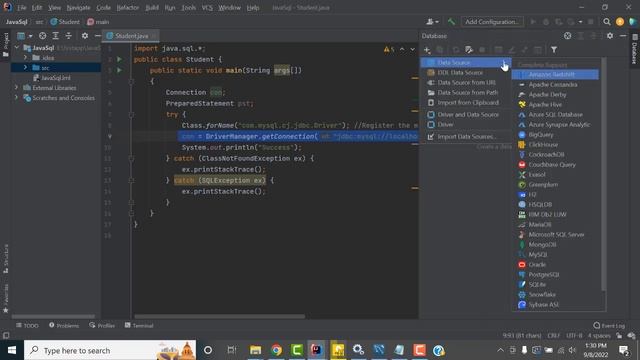Choose Microsoft SQL Server entry
The height and width of the screenshot is (360, 640).
pyautogui.click(x=555, y=235)
